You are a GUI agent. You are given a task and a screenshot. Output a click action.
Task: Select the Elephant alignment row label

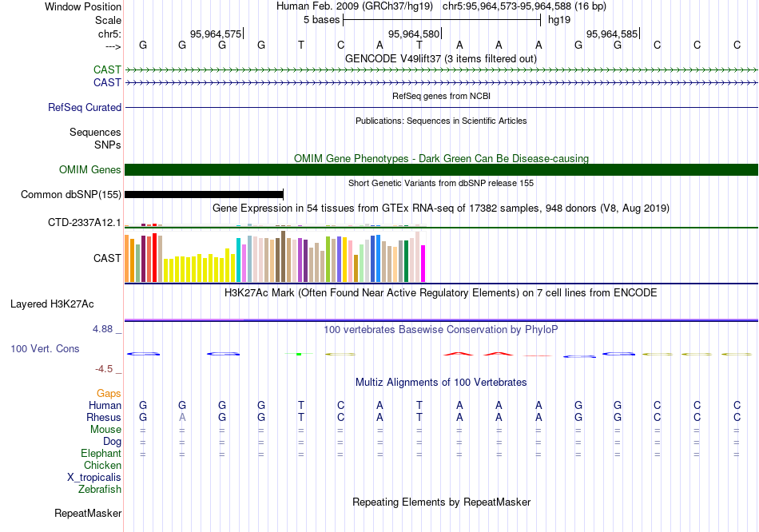[x=101, y=454]
